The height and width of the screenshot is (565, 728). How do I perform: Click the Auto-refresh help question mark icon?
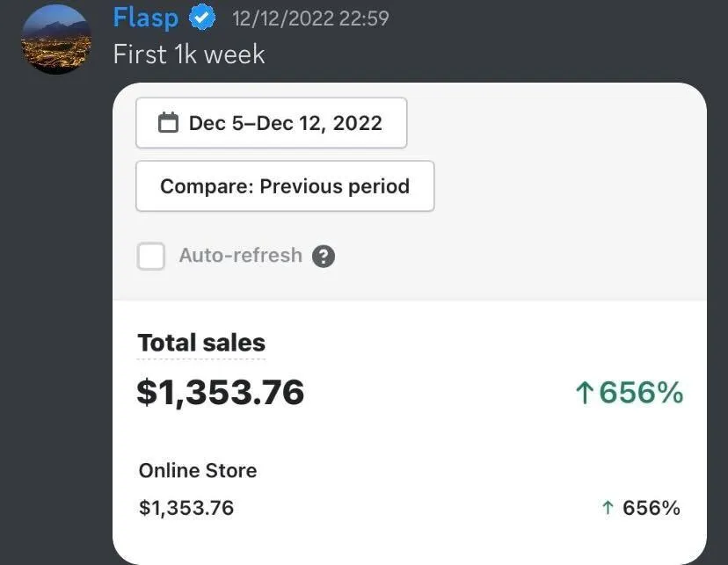(x=324, y=257)
